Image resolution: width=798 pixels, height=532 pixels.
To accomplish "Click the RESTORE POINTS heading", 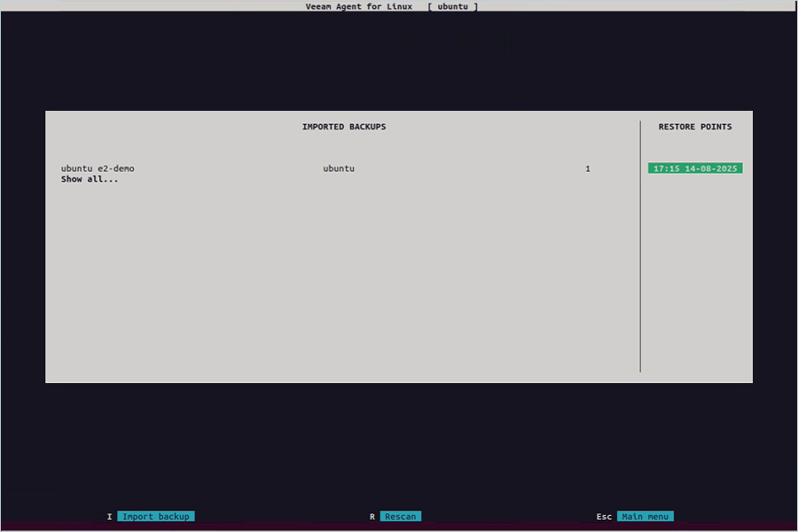I will (695, 127).
